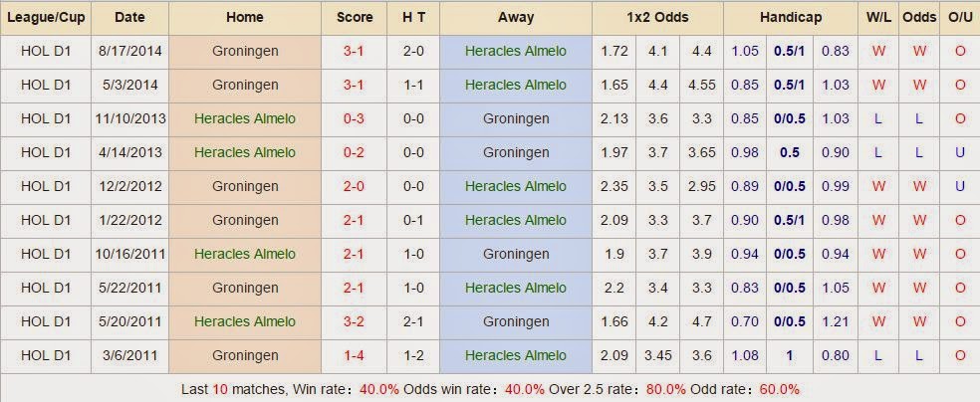Click handicap value 1 in the last row

(x=790, y=355)
